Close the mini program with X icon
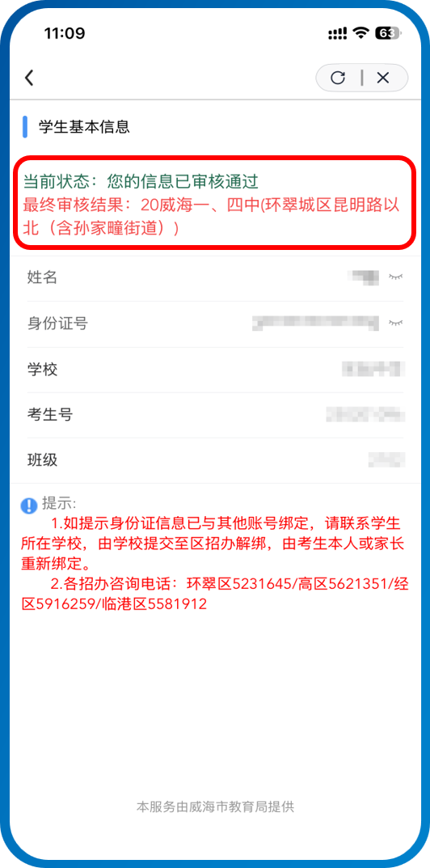The height and width of the screenshot is (868, 430). 383,78
